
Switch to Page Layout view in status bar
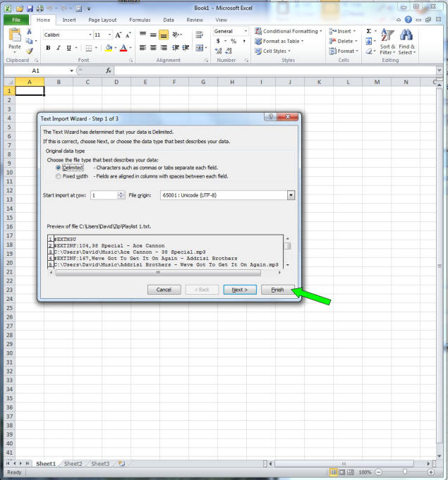(x=341, y=472)
